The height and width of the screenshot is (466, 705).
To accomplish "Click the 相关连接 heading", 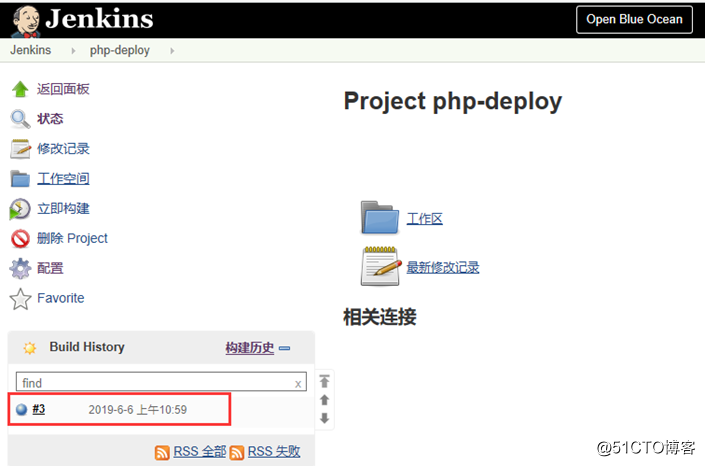I will pos(380,317).
